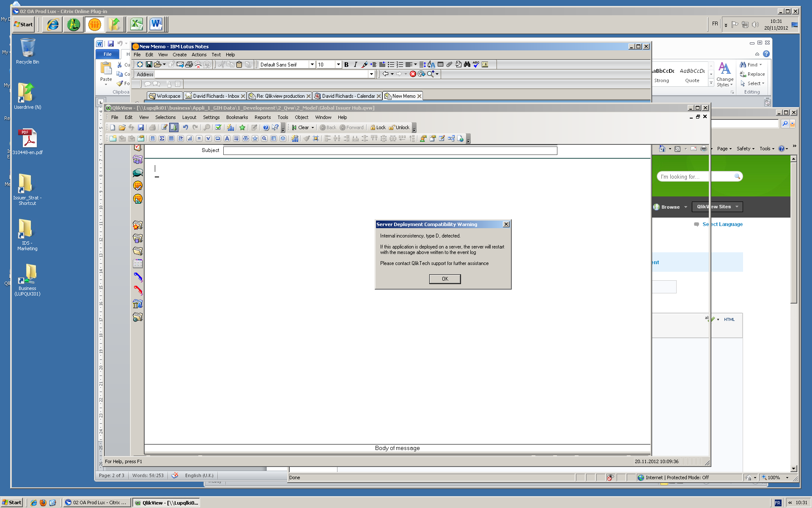The image size is (812, 508).
Task: Switch to the David Richards - Inbox tab
Action: coord(215,96)
